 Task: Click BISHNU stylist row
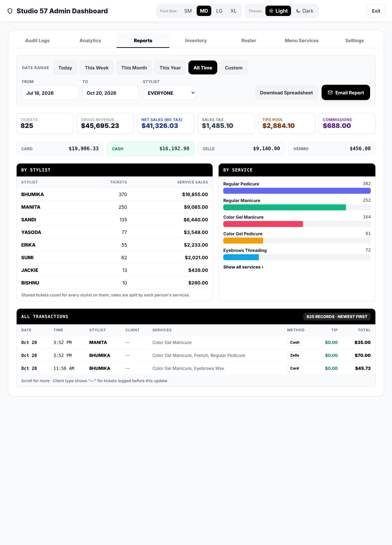[115, 283]
